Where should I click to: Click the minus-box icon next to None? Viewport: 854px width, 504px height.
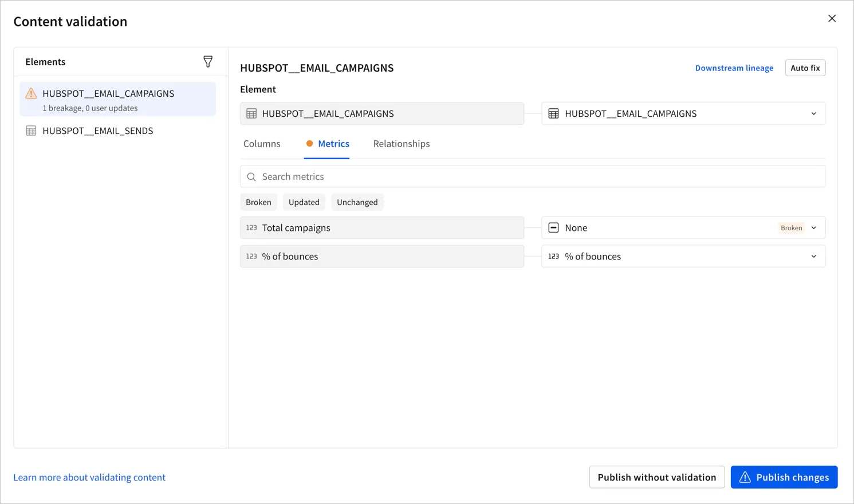[x=553, y=227]
